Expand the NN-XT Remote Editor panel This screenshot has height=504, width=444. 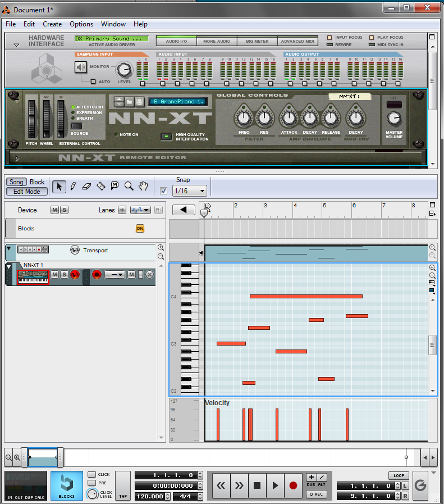coord(17,158)
